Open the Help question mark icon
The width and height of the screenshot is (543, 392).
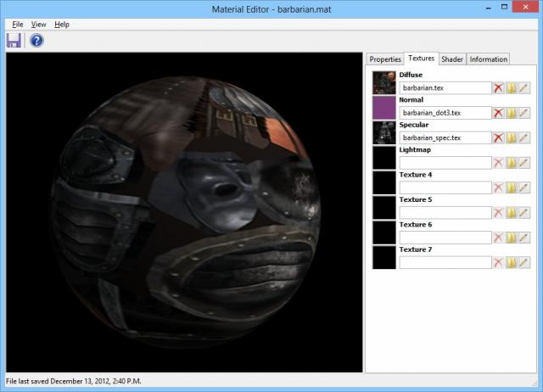pyautogui.click(x=36, y=41)
